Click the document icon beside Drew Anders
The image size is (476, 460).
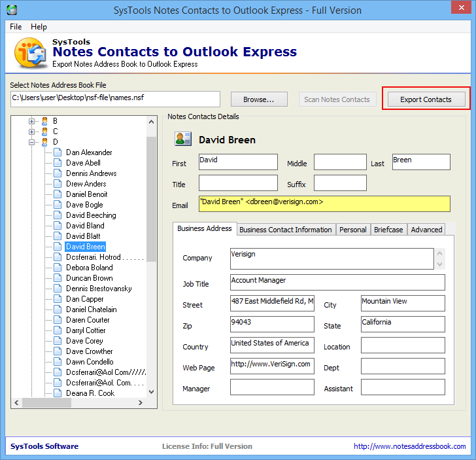click(58, 184)
